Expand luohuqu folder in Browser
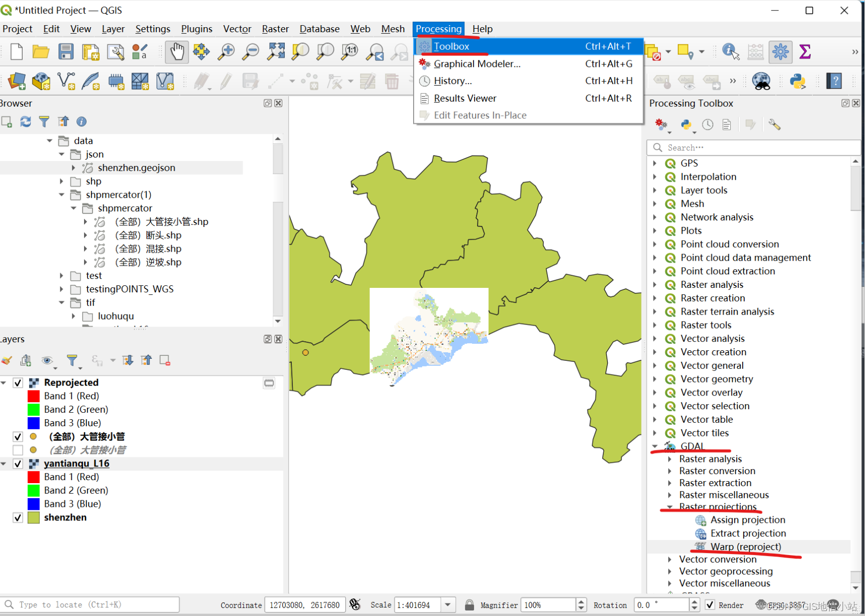This screenshot has height=616, width=865. coord(73,317)
